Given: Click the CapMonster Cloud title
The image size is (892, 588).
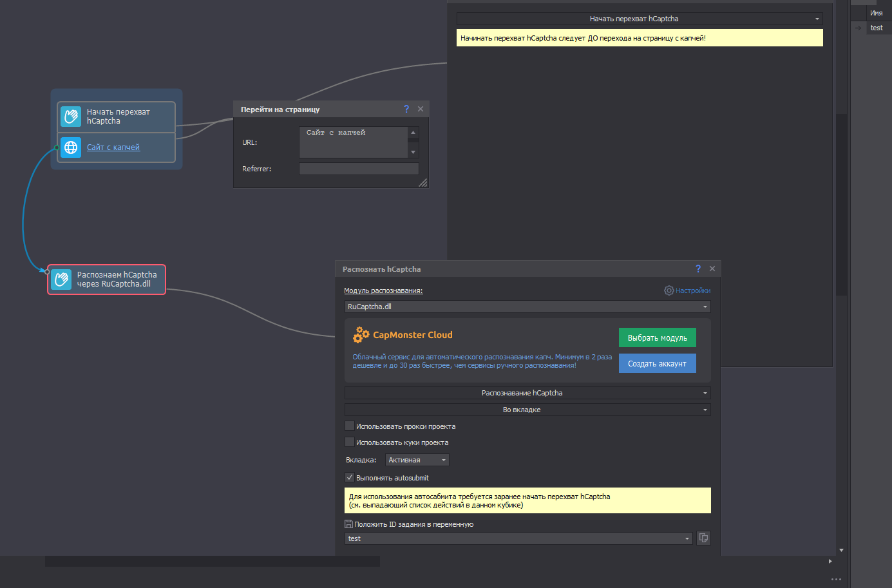Looking at the screenshot, I should (x=413, y=335).
